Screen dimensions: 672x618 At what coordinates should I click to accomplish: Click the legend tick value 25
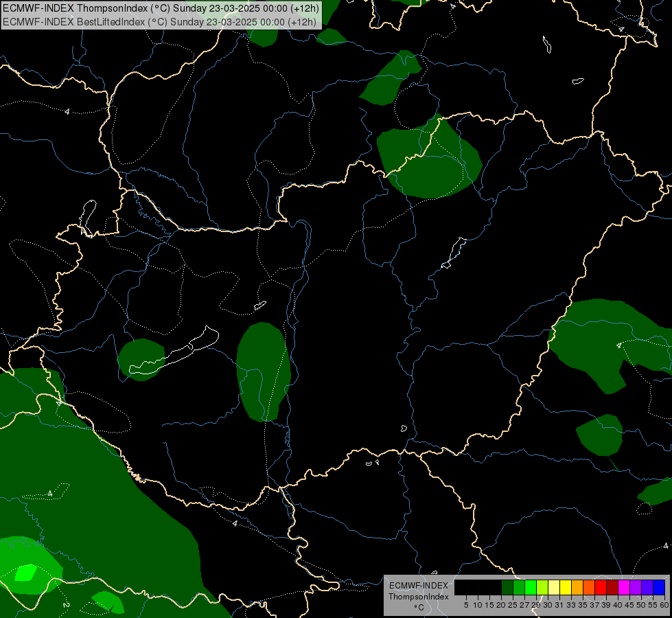pos(513,605)
